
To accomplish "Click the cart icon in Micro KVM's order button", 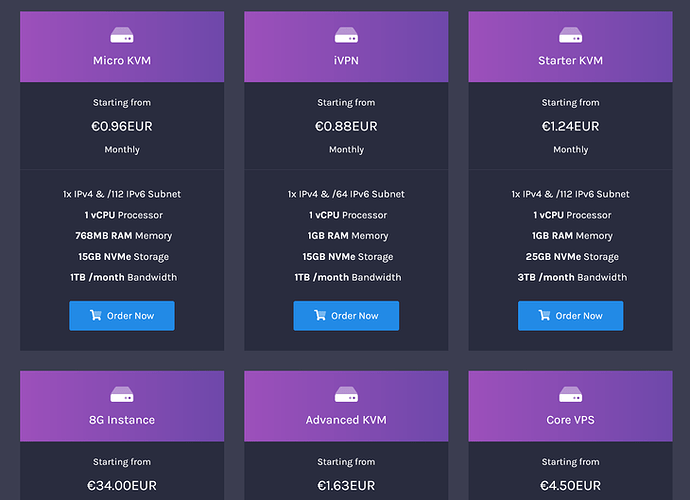I will [x=95, y=315].
